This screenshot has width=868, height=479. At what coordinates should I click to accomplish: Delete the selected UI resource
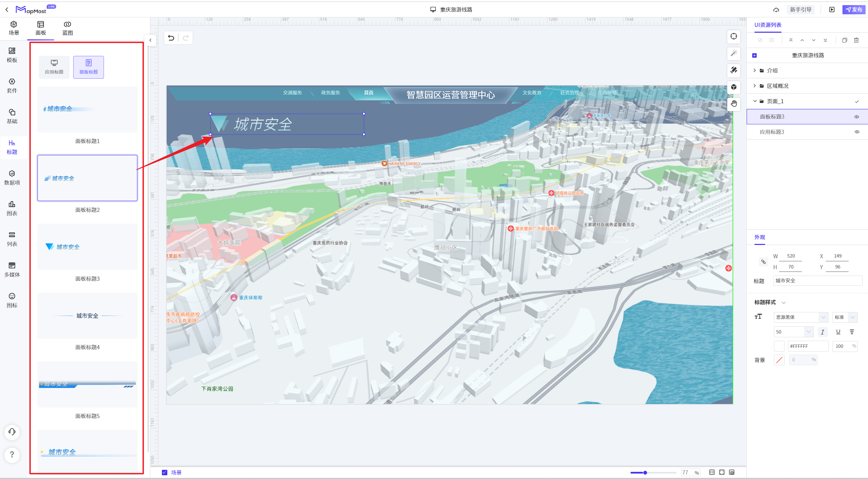click(856, 40)
